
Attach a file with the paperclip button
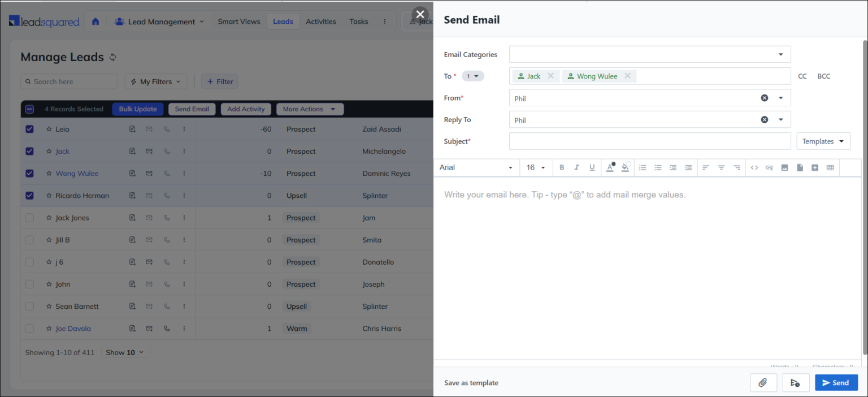(x=763, y=383)
